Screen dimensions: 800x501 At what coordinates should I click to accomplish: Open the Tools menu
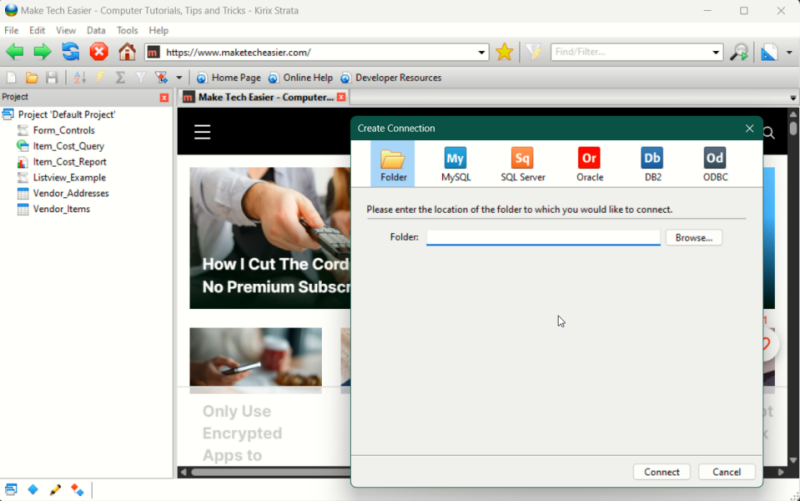(x=127, y=31)
